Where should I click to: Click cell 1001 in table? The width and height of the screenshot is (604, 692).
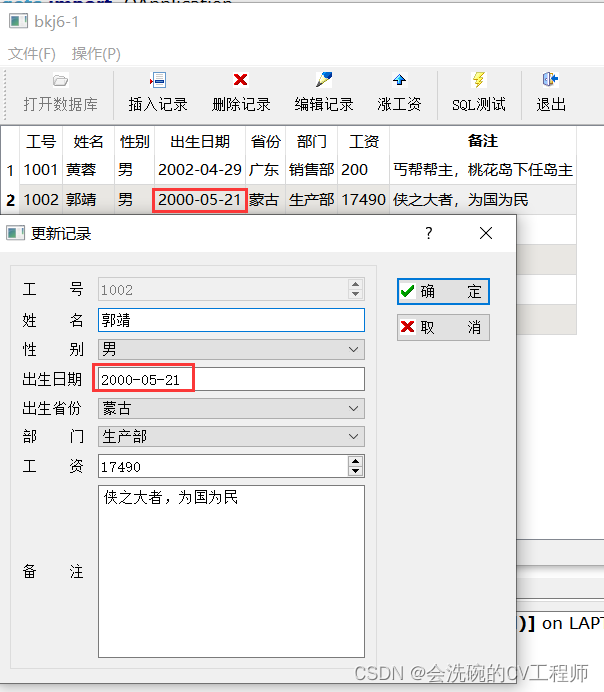point(41,170)
